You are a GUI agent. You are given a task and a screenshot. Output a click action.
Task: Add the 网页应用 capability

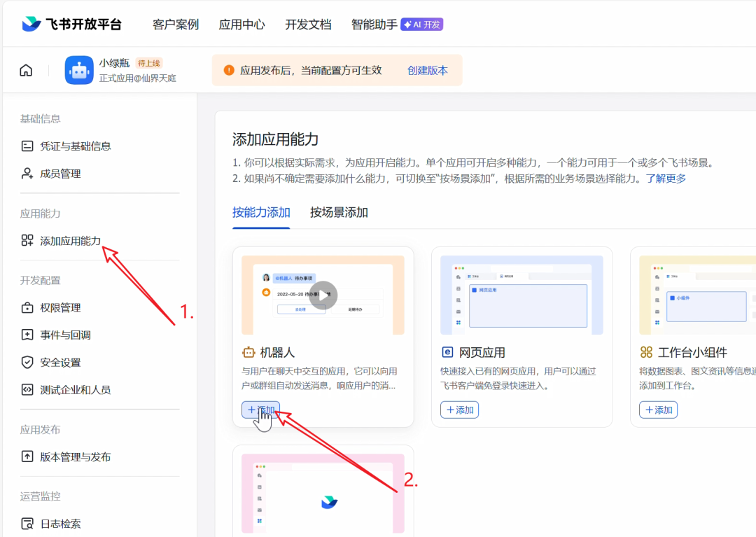coord(459,410)
